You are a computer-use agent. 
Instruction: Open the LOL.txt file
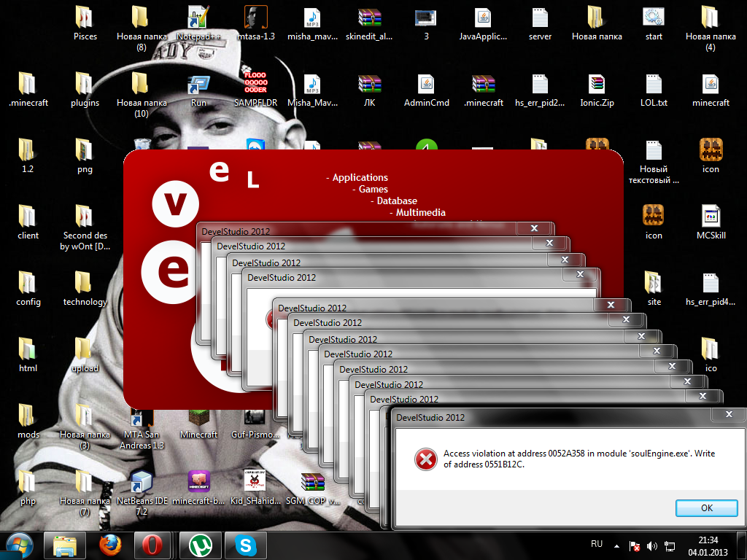pyautogui.click(x=654, y=90)
